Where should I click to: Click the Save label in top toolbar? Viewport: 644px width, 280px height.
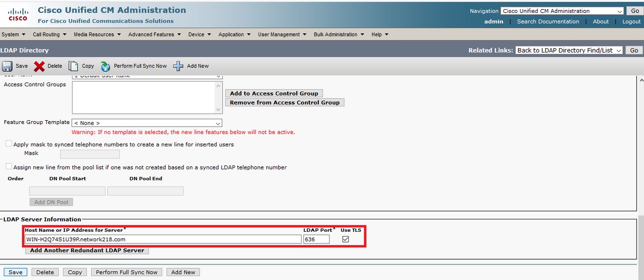click(x=21, y=66)
